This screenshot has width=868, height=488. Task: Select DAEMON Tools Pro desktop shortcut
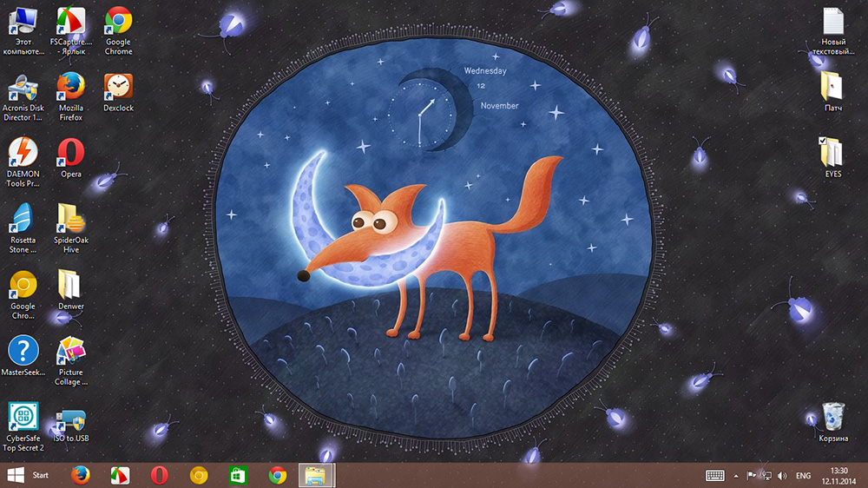pyautogui.click(x=23, y=163)
